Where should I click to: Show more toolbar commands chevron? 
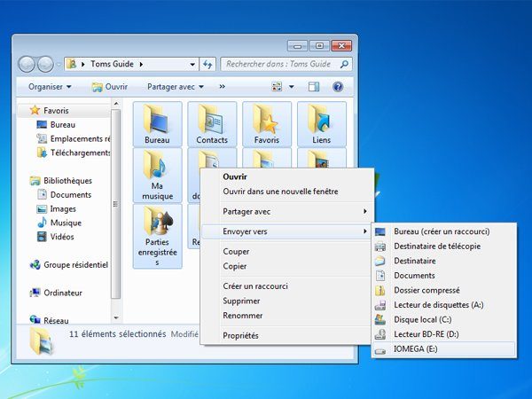tap(222, 87)
